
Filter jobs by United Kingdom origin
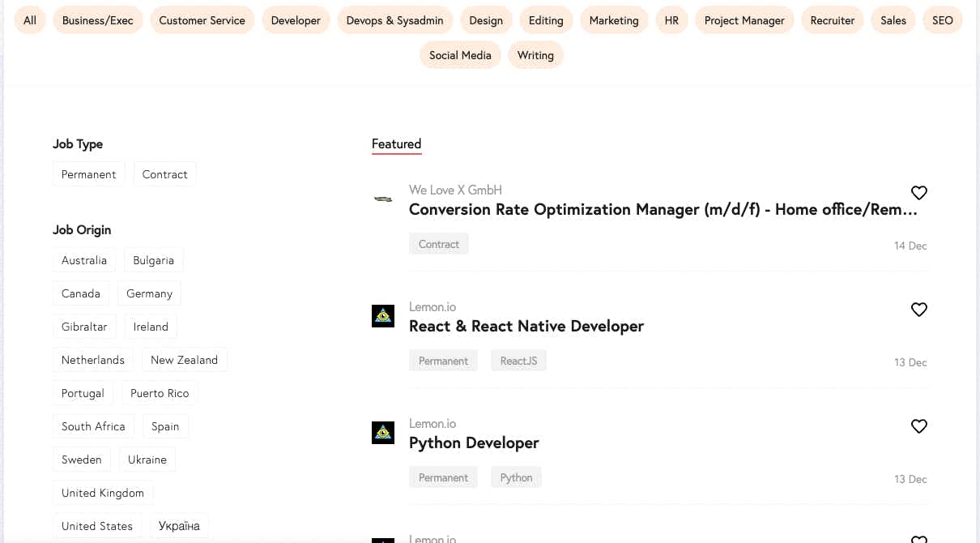click(103, 493)
